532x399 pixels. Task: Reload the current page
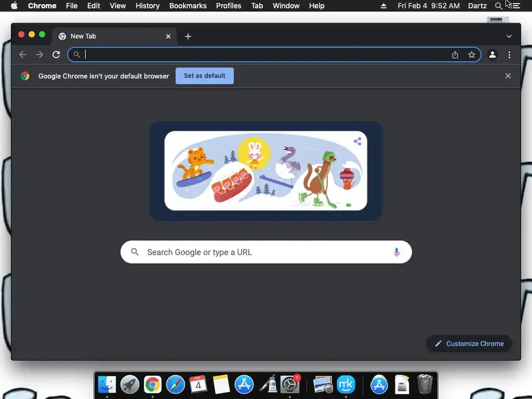[x=56, y=55]
